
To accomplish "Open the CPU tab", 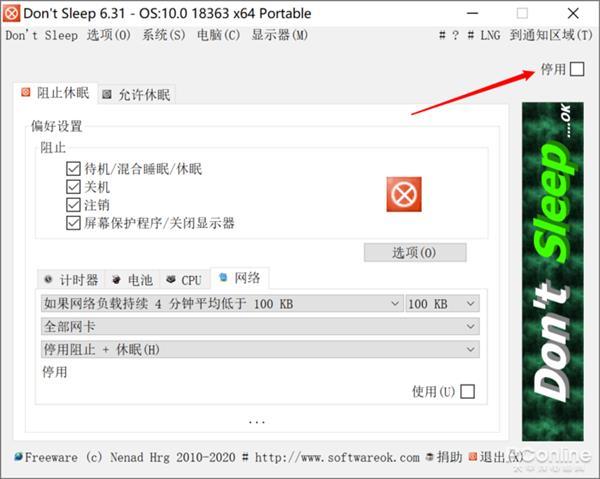I will coord(184,280).
